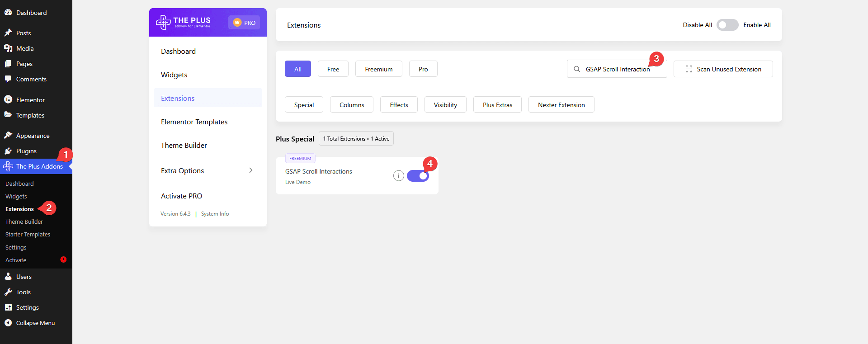Toggle the Disable All / Enable All switch
868x344 pixels.
(727, 25)
